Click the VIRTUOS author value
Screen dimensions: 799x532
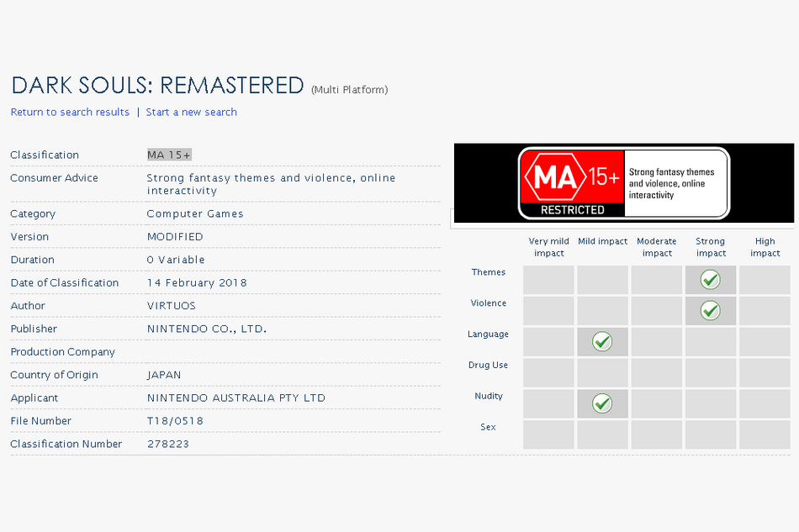coord(172,305)
